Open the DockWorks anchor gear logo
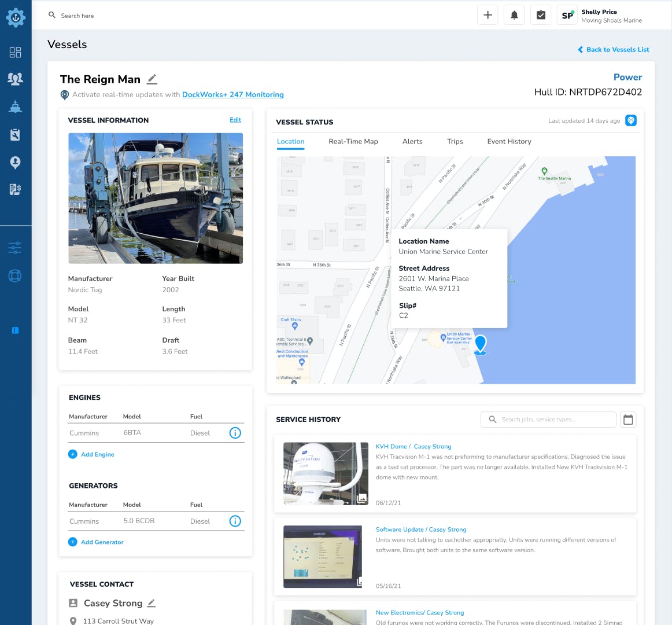This screenshot has width=672, height=625. pos(16,17)
